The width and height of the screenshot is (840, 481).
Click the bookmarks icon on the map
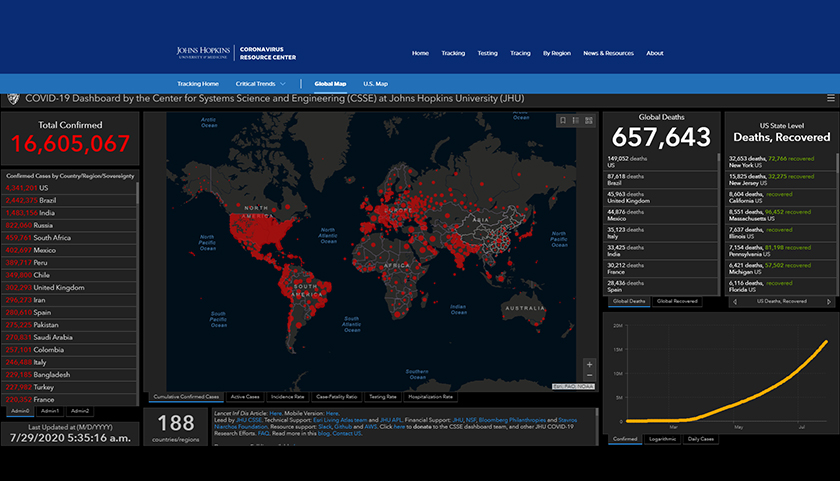pos(562,120)
